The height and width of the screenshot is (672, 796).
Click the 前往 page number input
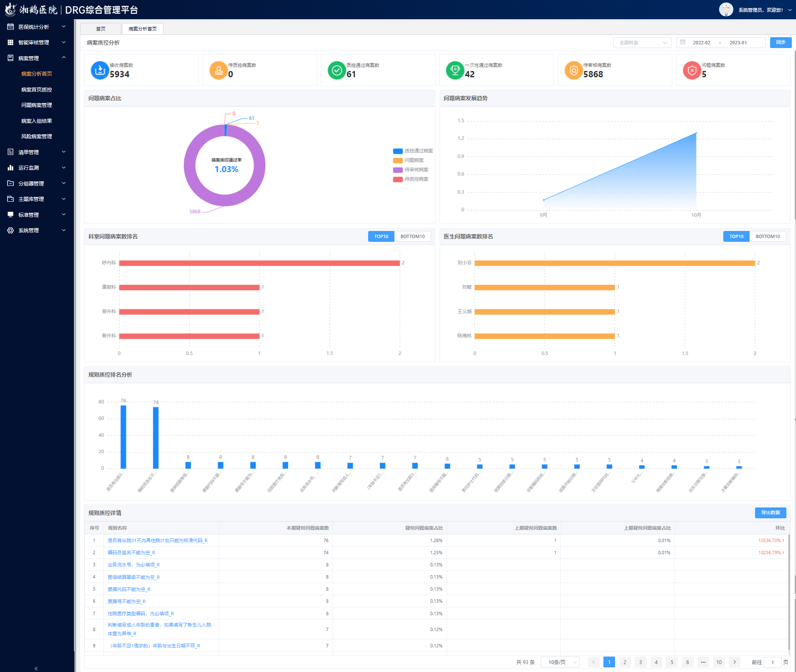772,662
